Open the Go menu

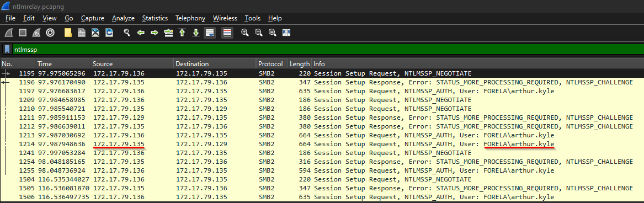[69, 18]
